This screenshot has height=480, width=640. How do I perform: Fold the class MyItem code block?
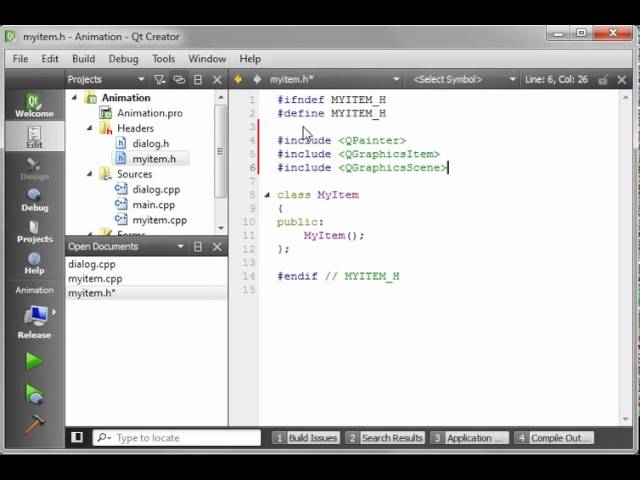(x=267, y=195)
